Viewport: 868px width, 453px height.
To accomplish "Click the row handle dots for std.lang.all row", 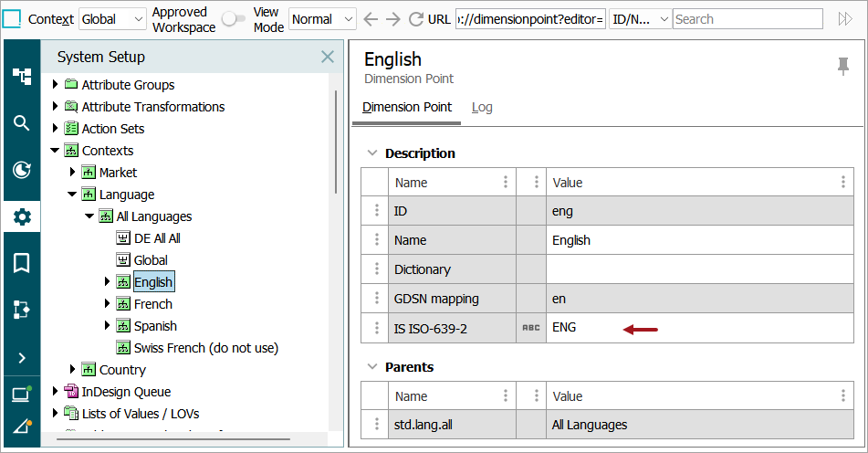I will (x=376, y=424).
